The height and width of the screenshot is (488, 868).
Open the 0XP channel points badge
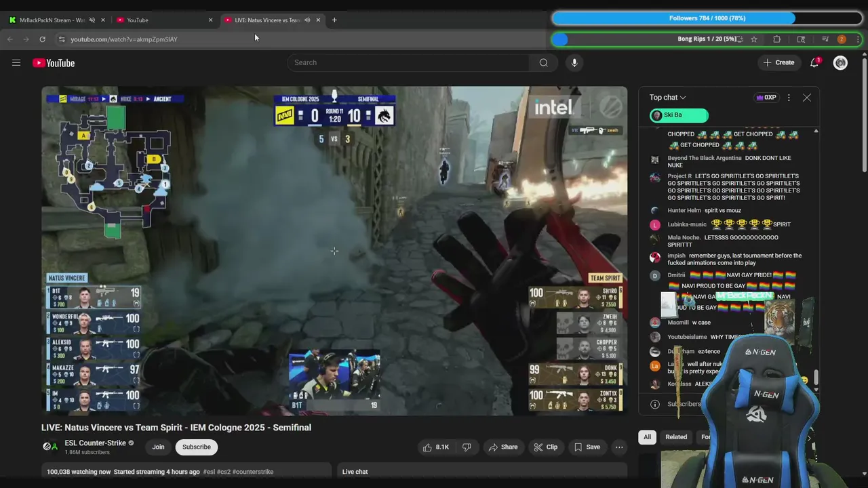click(x=766, y=98)
